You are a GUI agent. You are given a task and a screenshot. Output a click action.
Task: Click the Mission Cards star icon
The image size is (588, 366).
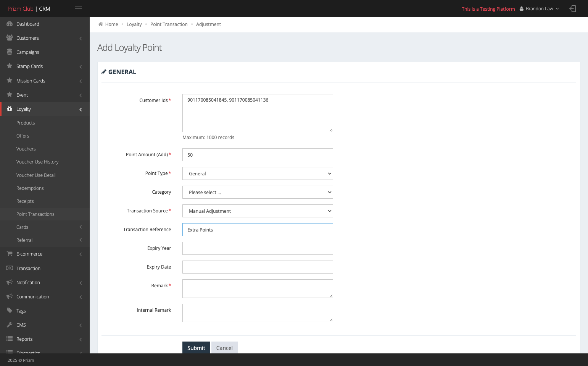(10, 81)
